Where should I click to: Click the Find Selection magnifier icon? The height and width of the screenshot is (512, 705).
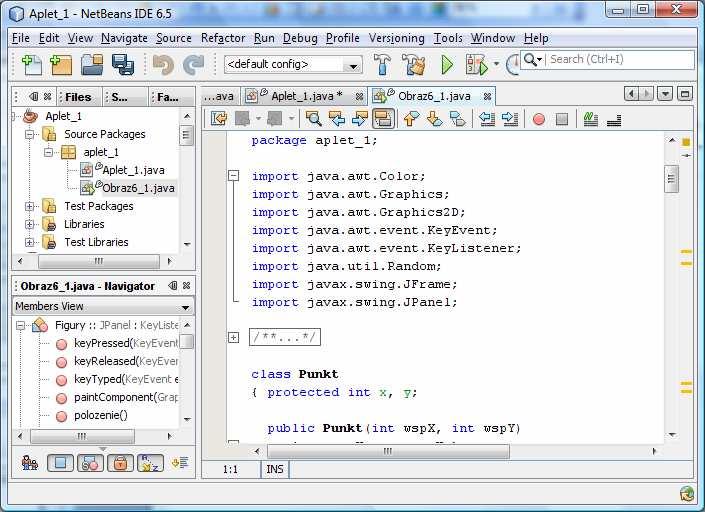tap(313, 119)
